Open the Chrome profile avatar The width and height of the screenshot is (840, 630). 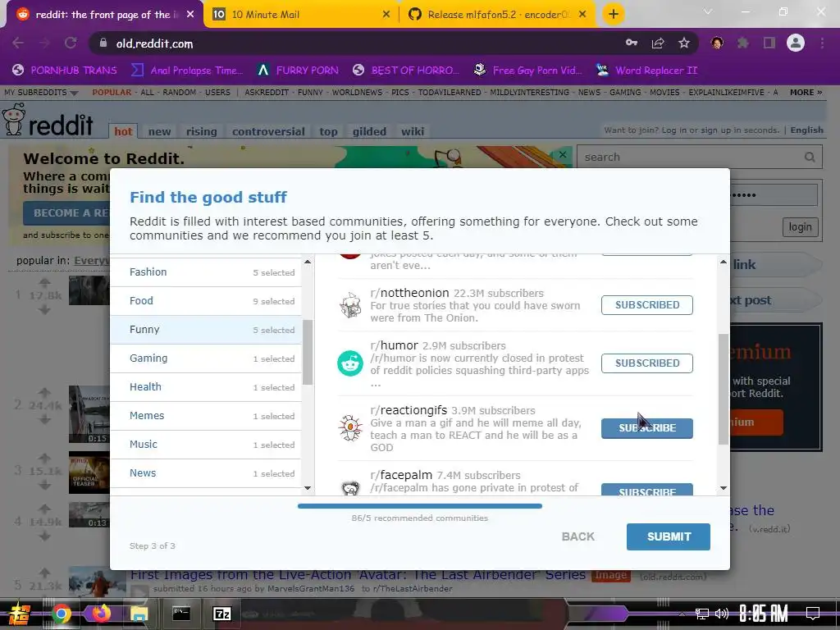pyautogui.click(x=796, y=43)
